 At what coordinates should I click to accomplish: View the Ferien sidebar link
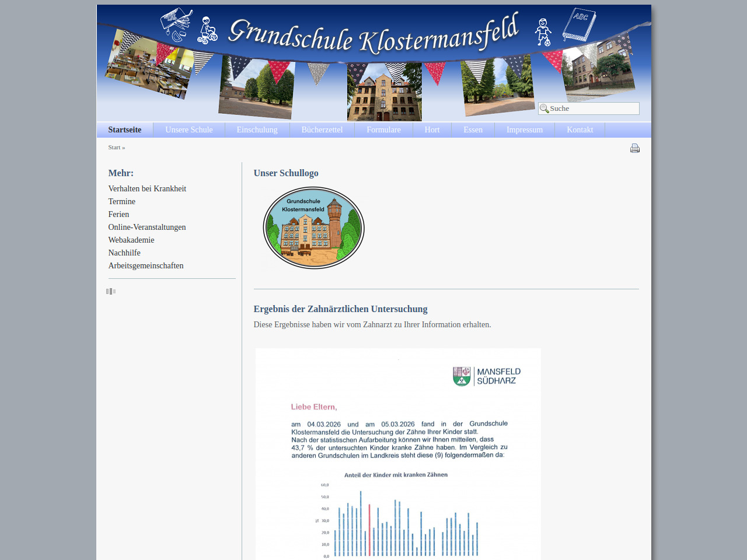point(118,214)
